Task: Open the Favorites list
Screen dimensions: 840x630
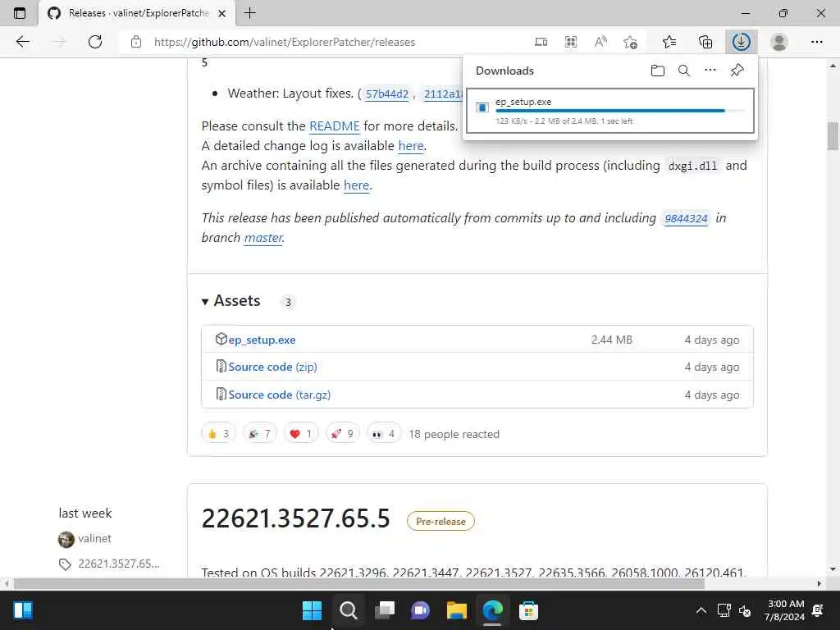Action: tap(669, 42)
